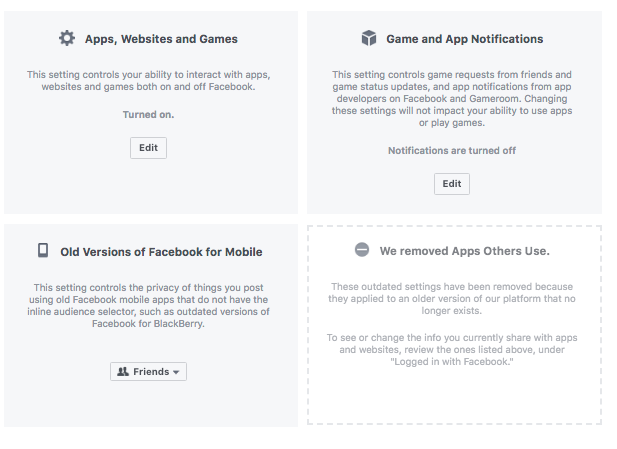Click the We removed Apps Others Use heading
This screenshot has height=449, width=617.
pyautogui.click(x=465, y=251)
